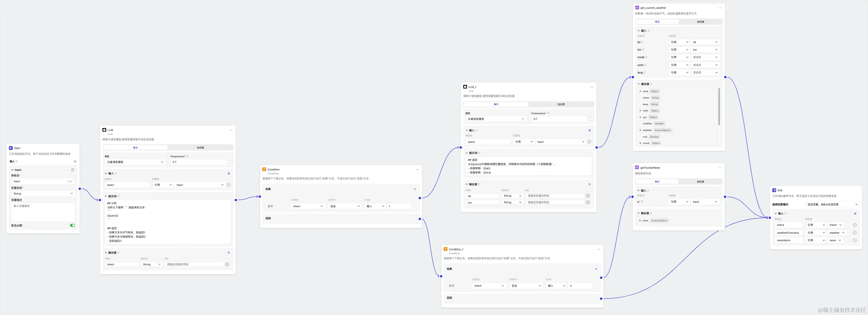
Task: Open more options on get_current_weather node
Action: [720, 8]
